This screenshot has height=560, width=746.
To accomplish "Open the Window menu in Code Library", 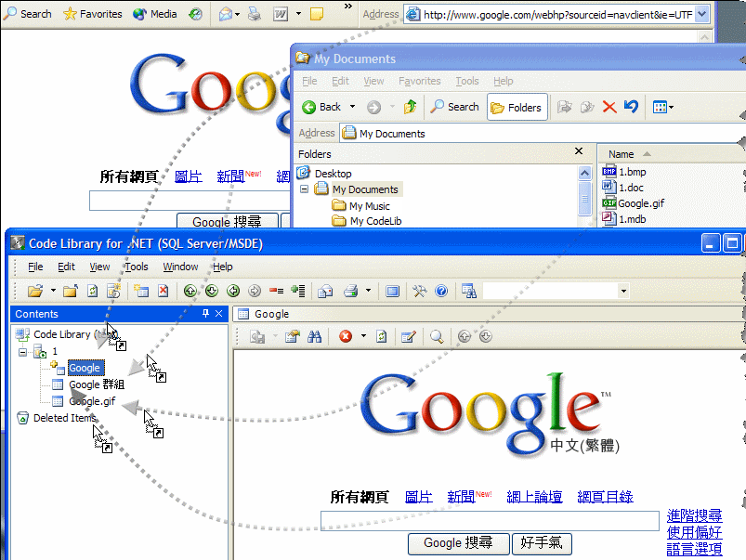I will [180, 267].
